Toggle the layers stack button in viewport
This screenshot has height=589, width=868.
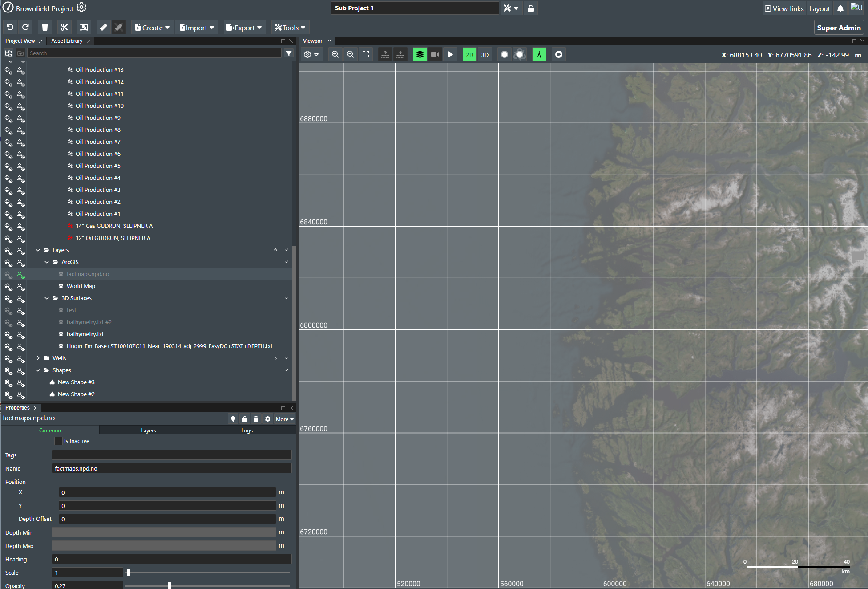(x=420, y=54)
